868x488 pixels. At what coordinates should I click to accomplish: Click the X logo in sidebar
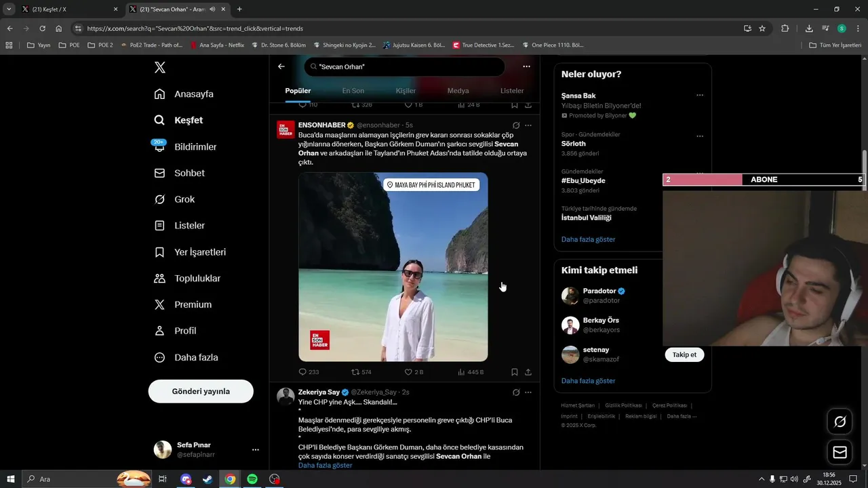[159, 67]
